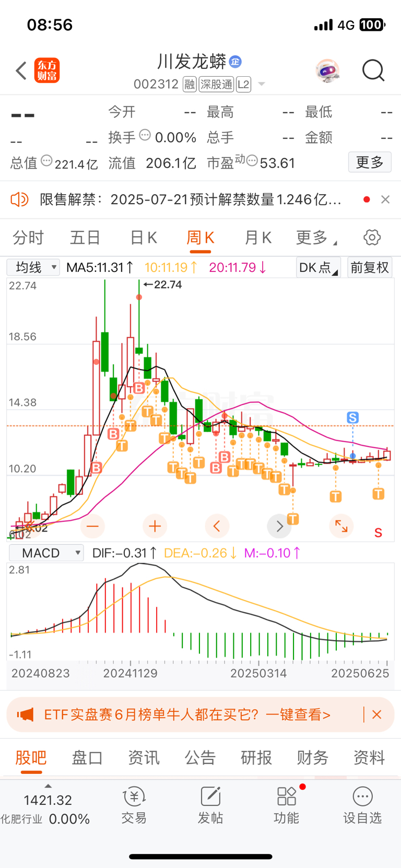Image resolution: width=401 pixels, height=868 pixels.
Task: Switch to 日K chart tab
Action: click(x=144, y=238)
